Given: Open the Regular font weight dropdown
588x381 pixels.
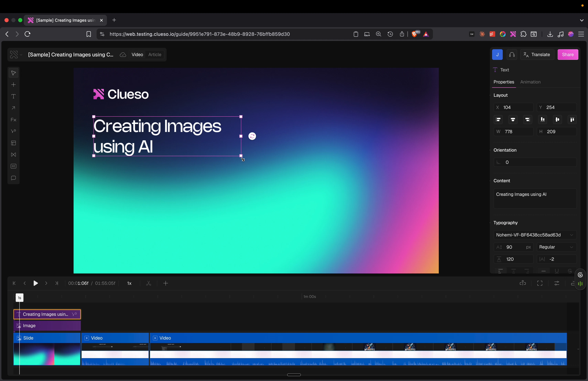Looking at the screenshot, I should pyautogui.click(x=556, y=247).
